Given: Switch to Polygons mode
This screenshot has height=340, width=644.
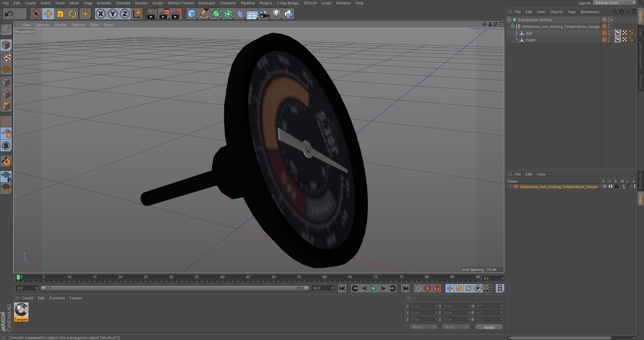Looking at the screenshot, I should point(6,106).
